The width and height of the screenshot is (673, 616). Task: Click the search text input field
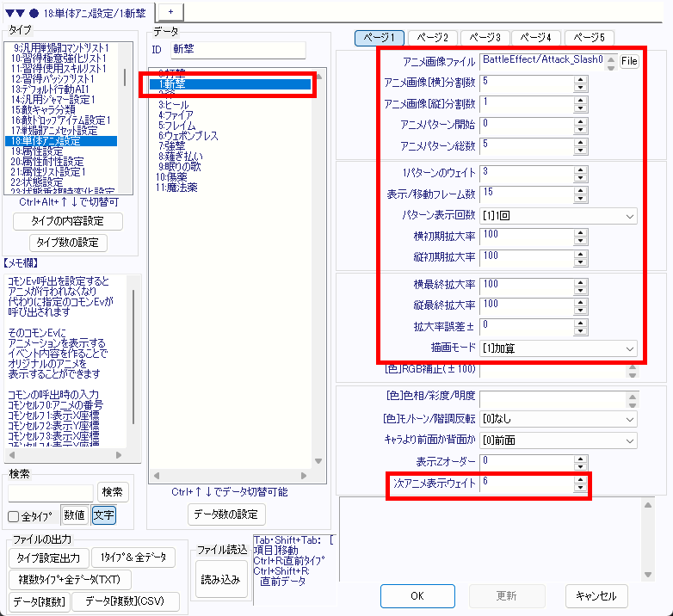[x=51, y=492]
